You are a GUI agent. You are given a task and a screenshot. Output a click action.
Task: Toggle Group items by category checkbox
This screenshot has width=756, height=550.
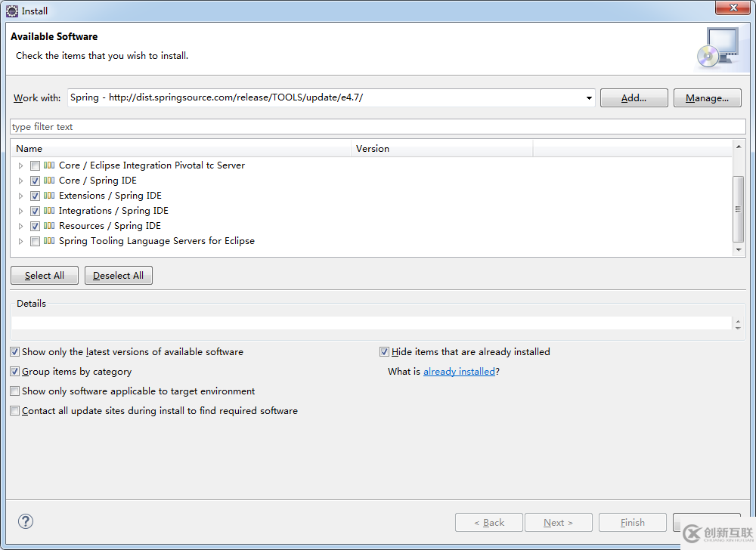[x=15, y=372]
